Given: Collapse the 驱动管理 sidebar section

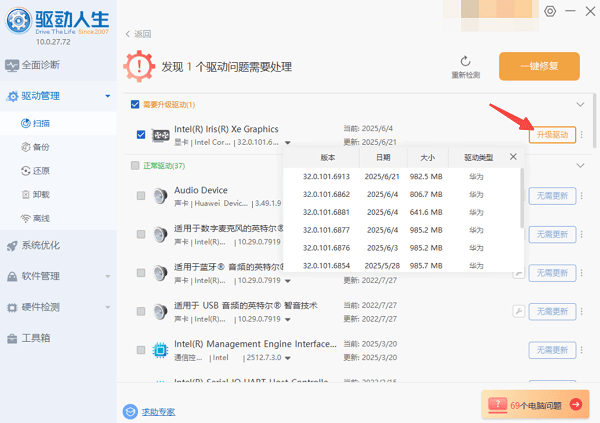Looking at the screenshot, I should point(107,97).
